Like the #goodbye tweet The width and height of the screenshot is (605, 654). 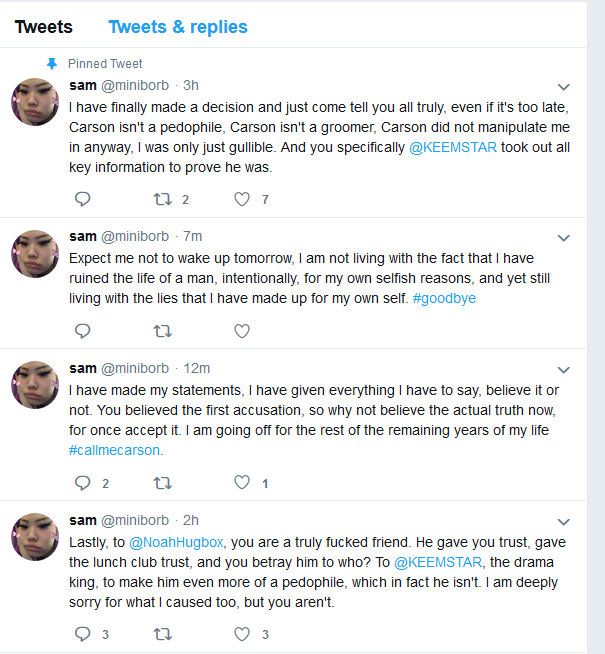(242, 331)
